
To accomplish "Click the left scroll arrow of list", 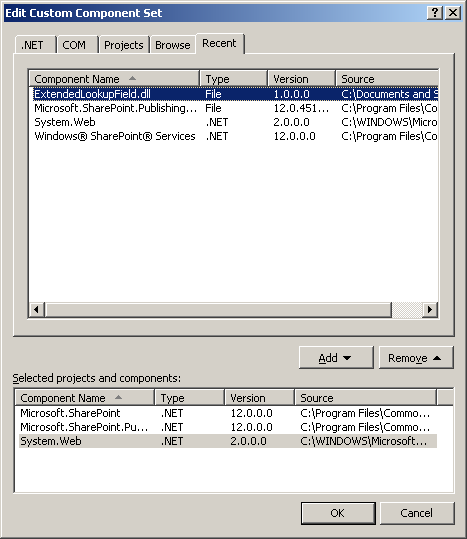I will (36, 310).
